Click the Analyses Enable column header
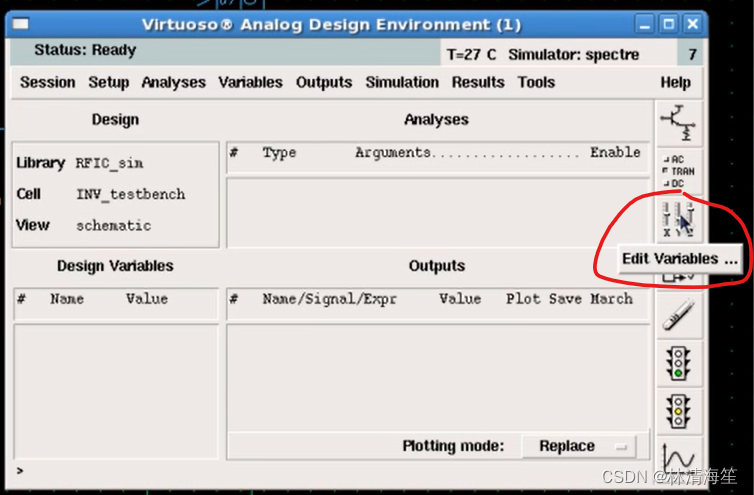 coord(615,152)
